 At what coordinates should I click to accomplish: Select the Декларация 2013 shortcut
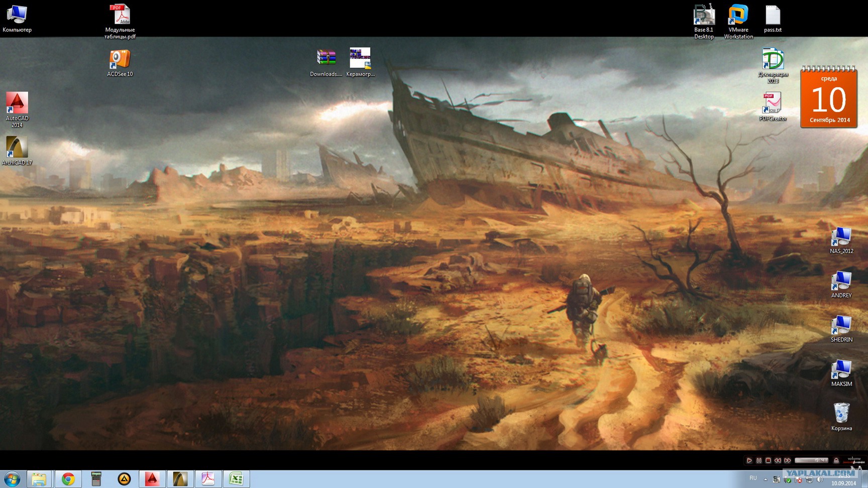(x=773, y=66)
